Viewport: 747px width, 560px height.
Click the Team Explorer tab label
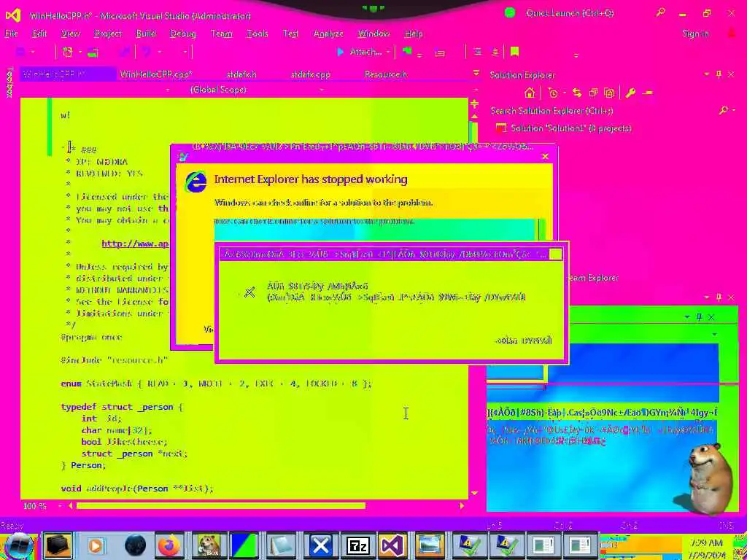coord(592,278)
